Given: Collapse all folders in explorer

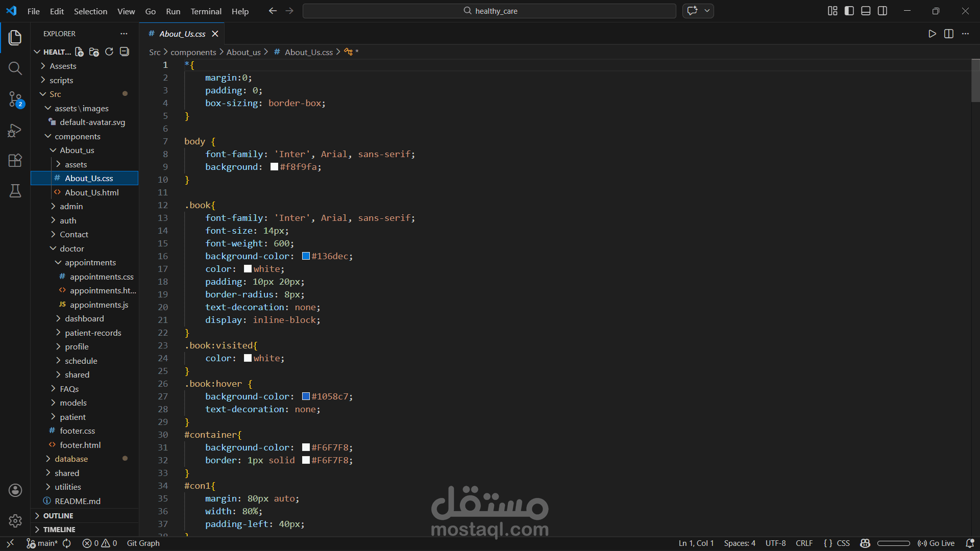Looking at the screenshot, I should tap(125, 52).
